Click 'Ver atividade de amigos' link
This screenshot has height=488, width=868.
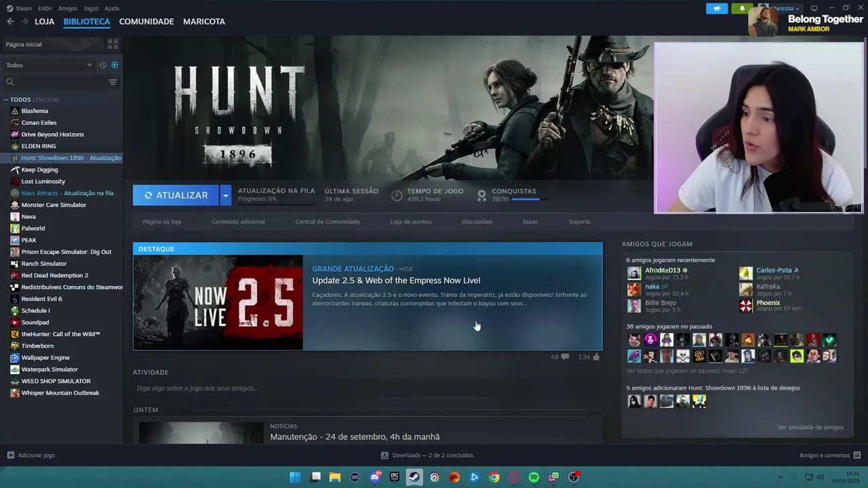(x=810, y=427)
